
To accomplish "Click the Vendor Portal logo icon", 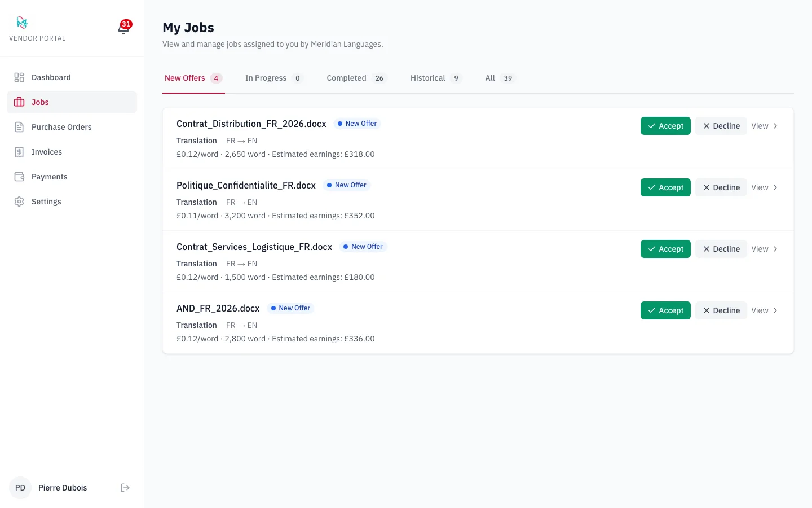I will [x=22, y=23].
